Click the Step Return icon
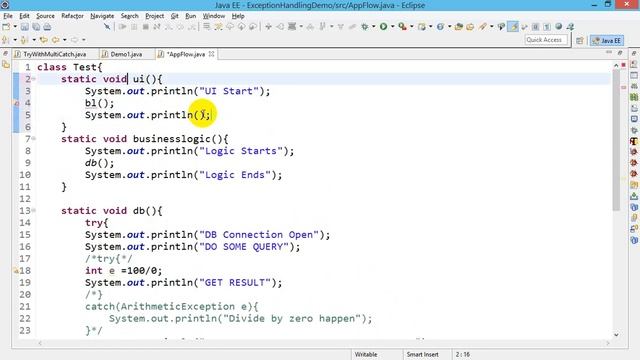The image size is (640, 360). click(x=191, y=27)
